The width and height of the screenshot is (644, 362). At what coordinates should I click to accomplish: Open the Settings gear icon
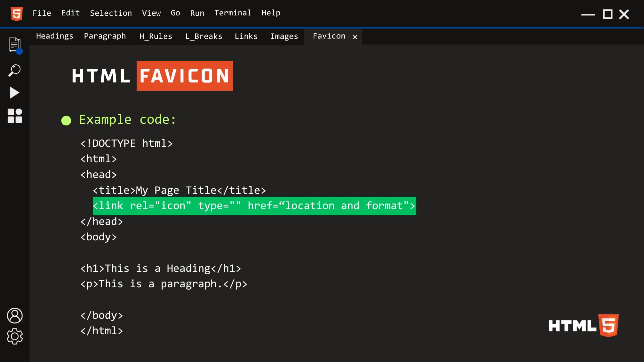coord(15,337)
